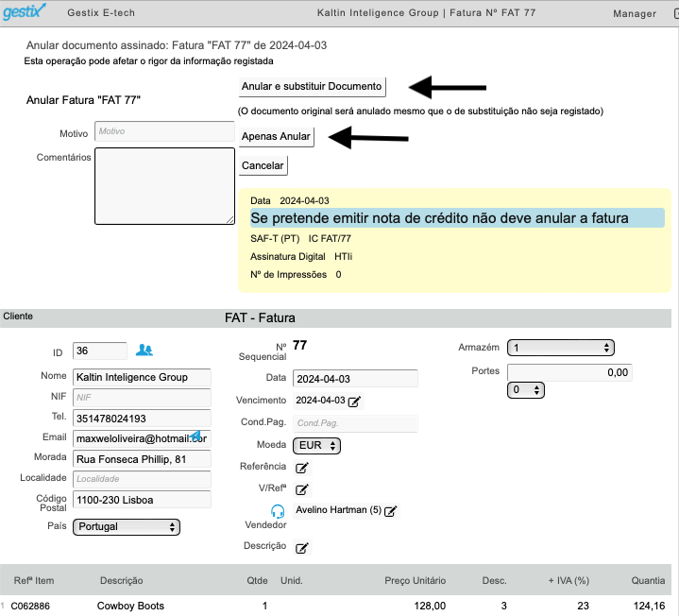Click the 124,16 amount value
Viewport: 679px width, 616px height.
click(649, 606)
